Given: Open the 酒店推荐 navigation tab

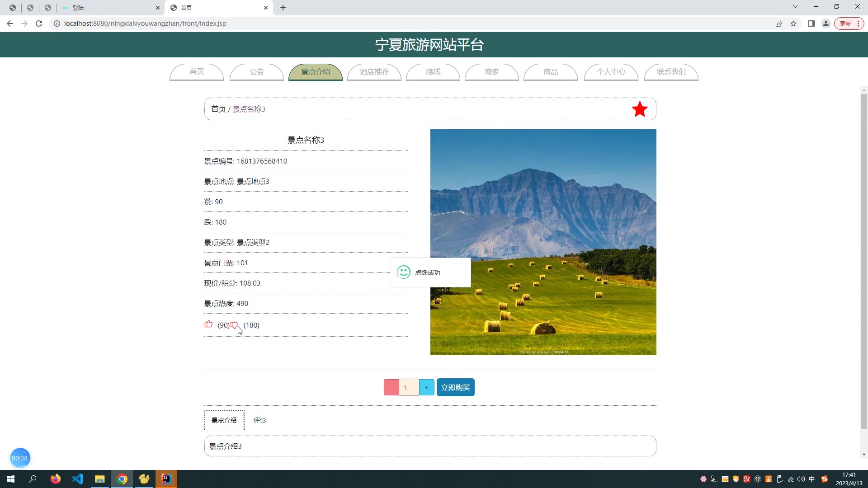Looking at the screenshot, I should (374, 72).
